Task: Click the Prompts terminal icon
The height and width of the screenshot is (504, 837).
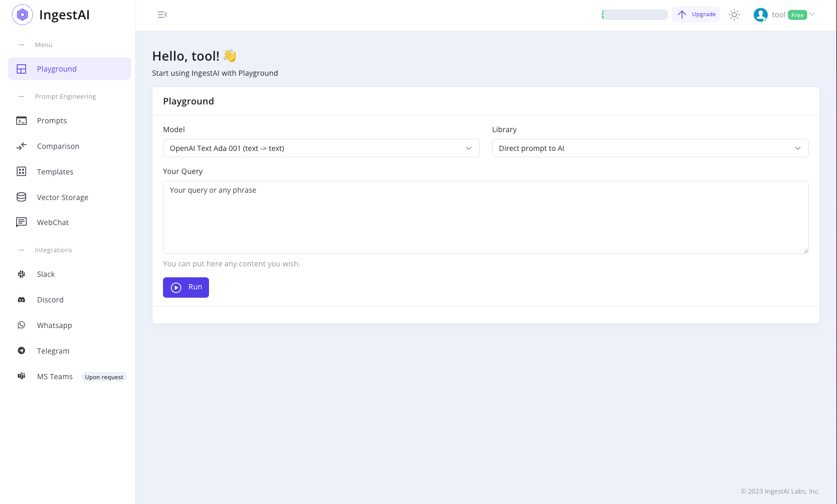Action: tap(21, 121)
